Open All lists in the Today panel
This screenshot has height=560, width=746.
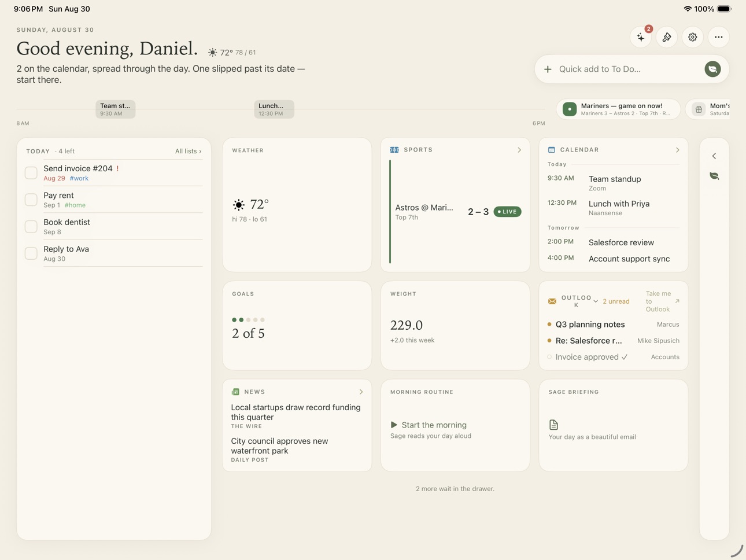tap(189, 151)
